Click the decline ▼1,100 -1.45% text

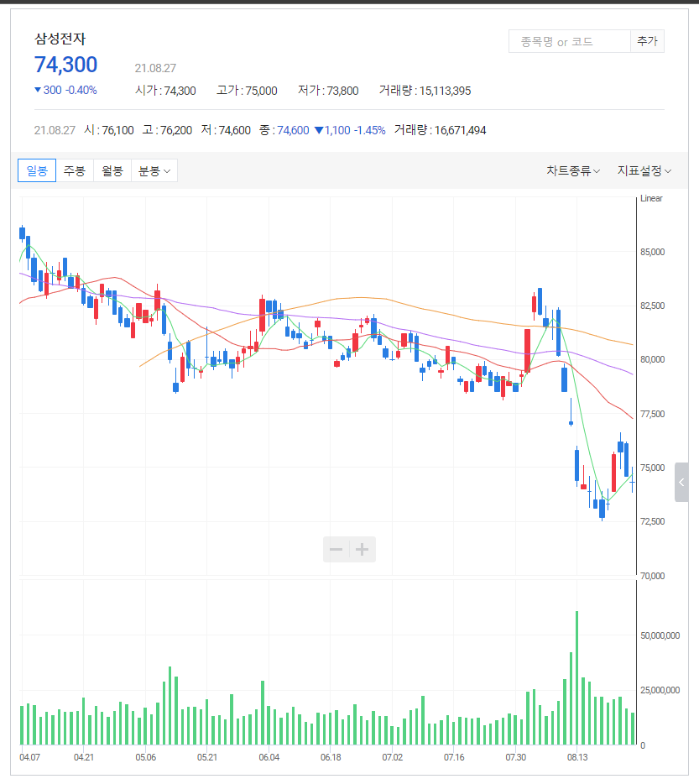pos(350,130)
